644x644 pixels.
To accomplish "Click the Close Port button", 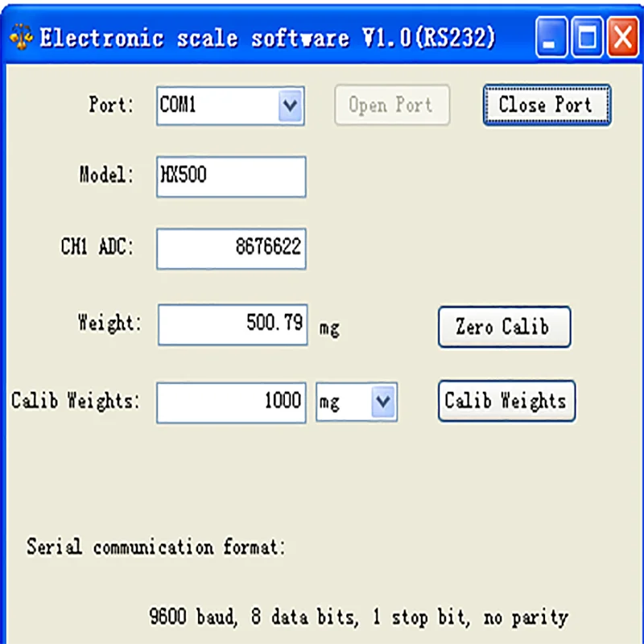I will [547, 105].
